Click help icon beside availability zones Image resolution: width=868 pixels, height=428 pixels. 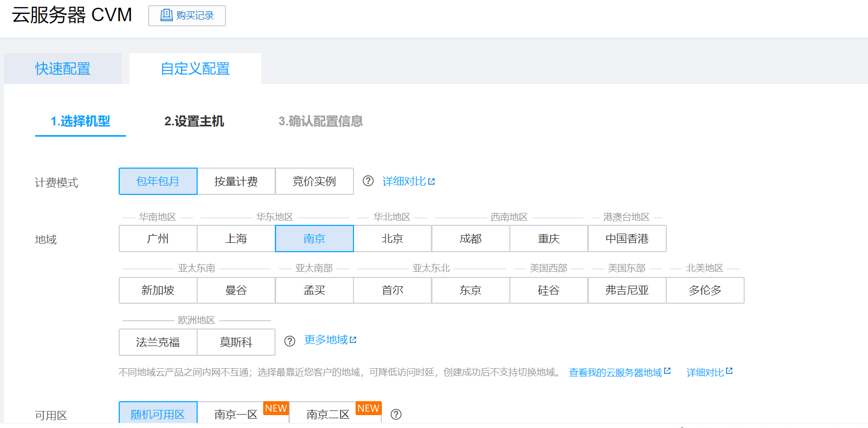tap(396, 414)
